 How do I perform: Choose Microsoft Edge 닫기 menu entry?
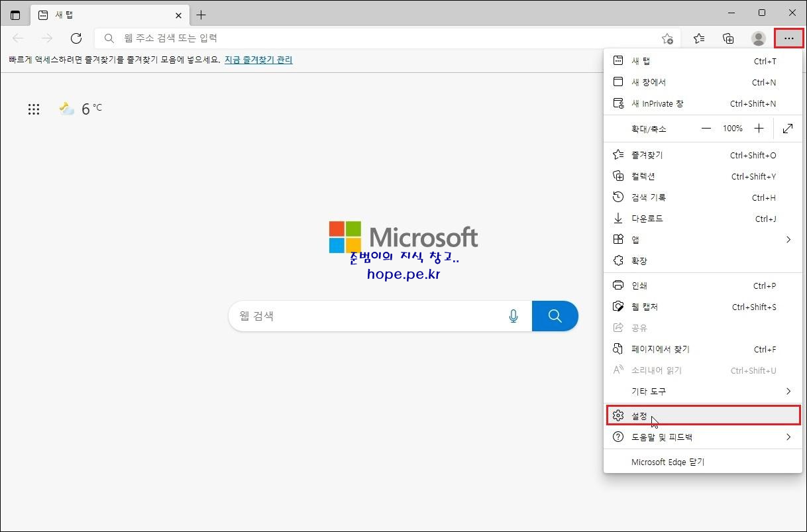point(702,462)
